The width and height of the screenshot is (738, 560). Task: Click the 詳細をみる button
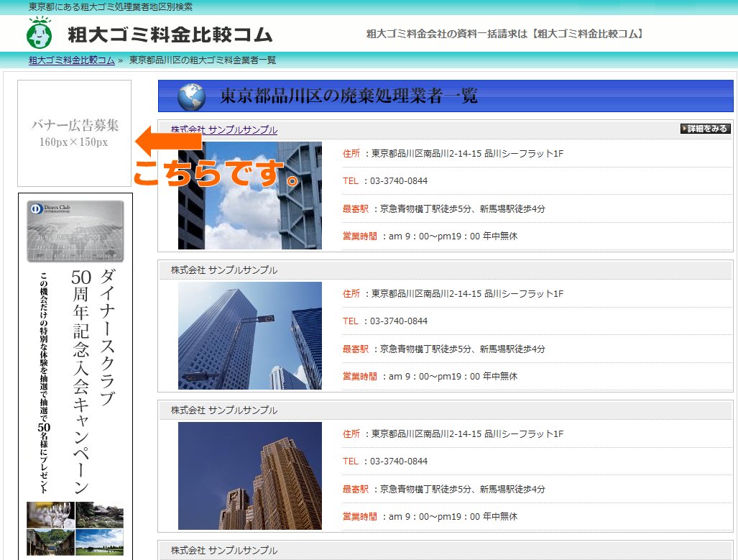coord(706,129)
